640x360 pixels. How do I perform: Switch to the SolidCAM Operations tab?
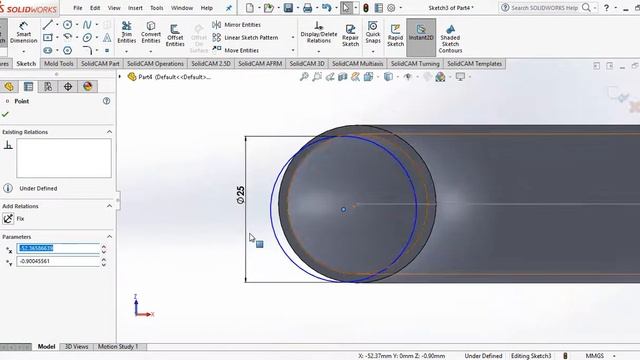[155, 64]
